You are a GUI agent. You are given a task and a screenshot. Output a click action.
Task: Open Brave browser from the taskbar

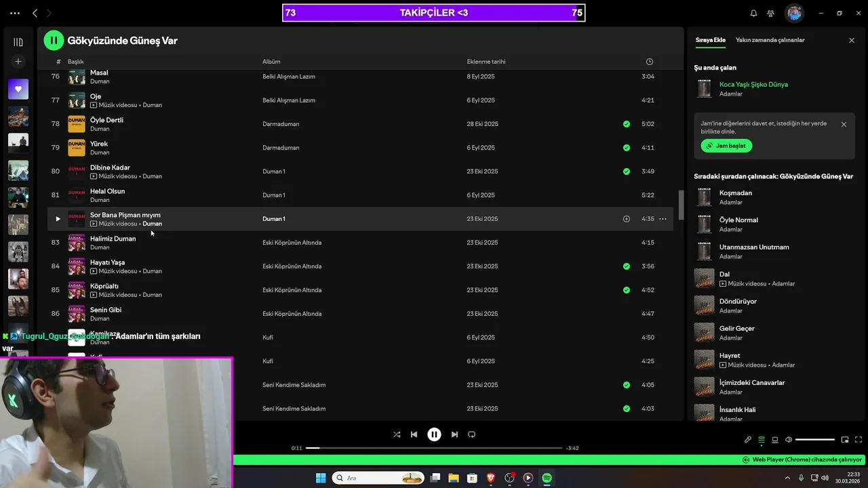click(491, 478)
